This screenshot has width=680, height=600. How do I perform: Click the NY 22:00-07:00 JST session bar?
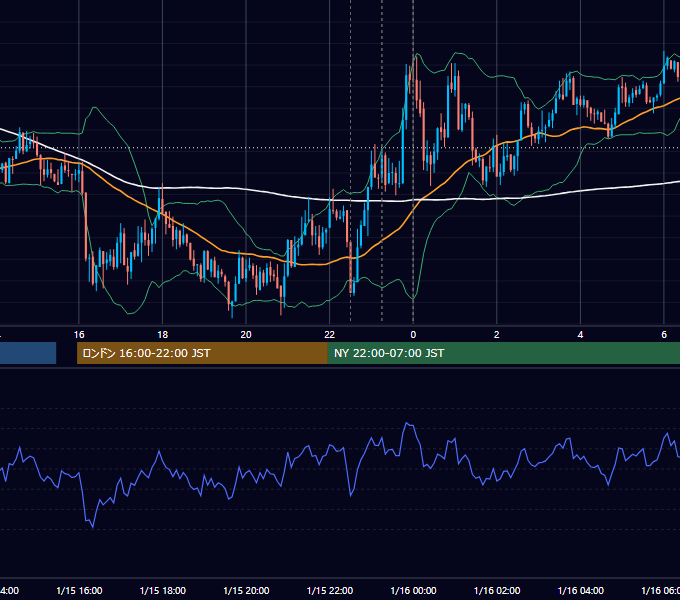click(x=503, y=353)
